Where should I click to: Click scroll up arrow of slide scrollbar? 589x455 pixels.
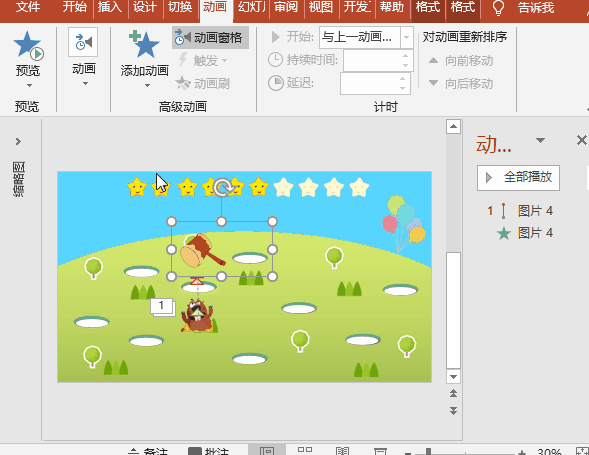tap(453, 127)
